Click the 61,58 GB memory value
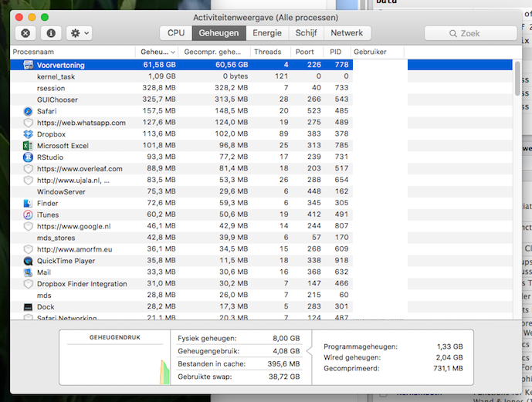Image resolution: width=532 pixels, height=402 pixels. pos(159,64)
